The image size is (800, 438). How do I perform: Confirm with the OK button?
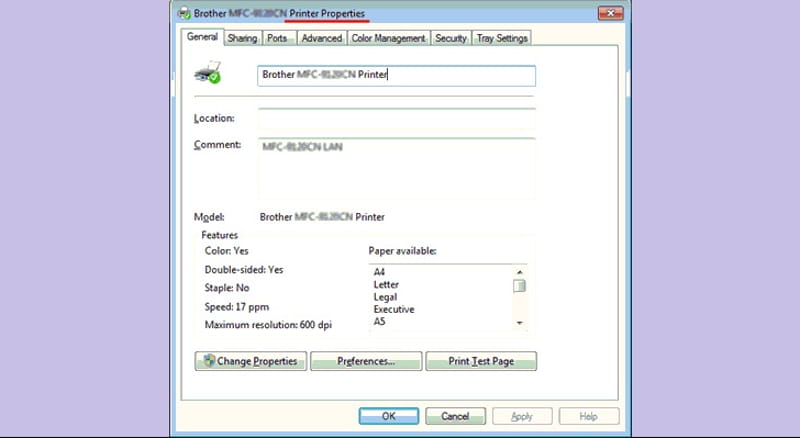click(388, 416)
